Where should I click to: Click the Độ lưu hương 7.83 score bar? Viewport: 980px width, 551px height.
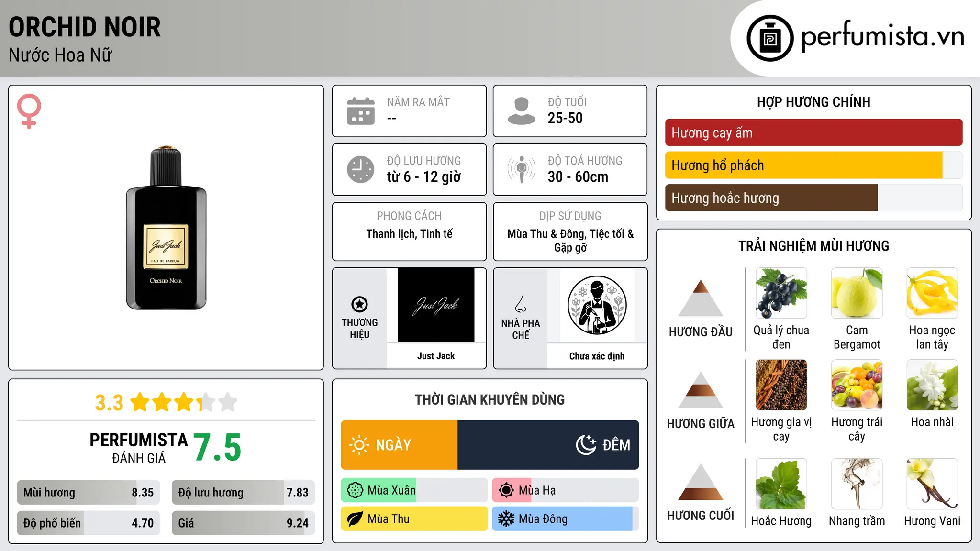243,493
